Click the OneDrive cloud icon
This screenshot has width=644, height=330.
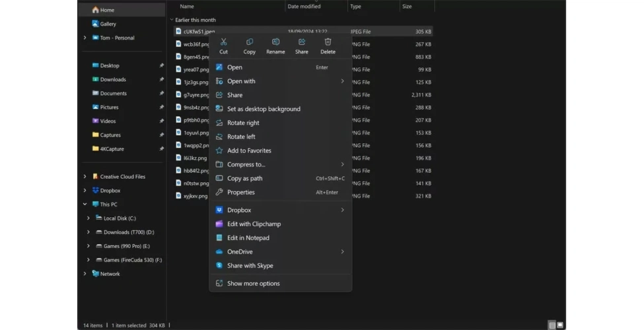219,251
